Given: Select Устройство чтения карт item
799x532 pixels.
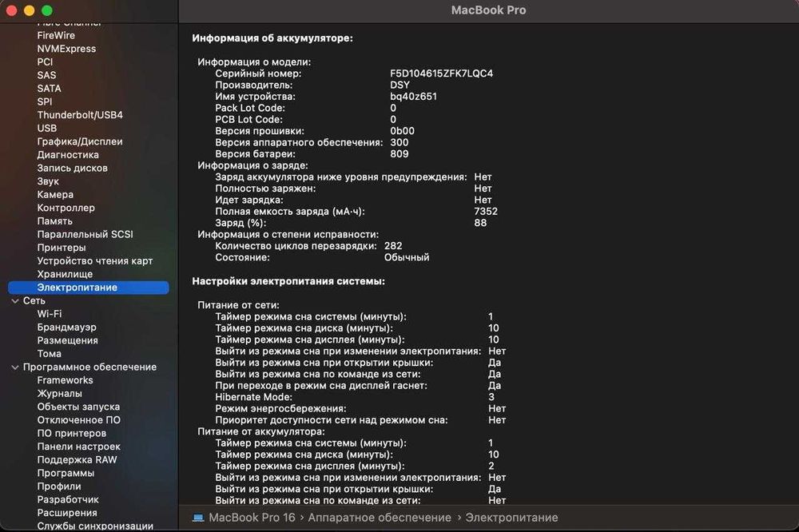Looking at the screenshot, I should [x=95, y=260].
